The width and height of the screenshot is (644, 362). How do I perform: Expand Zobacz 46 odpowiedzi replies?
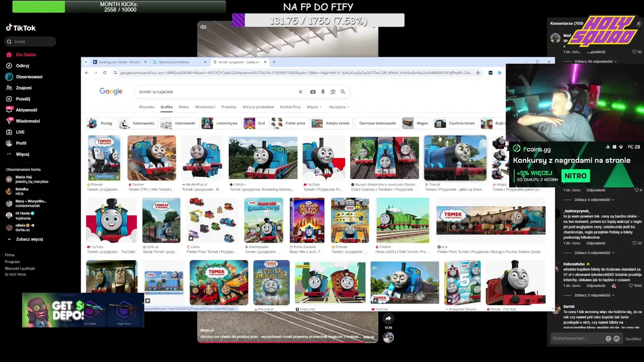point(595,61)
